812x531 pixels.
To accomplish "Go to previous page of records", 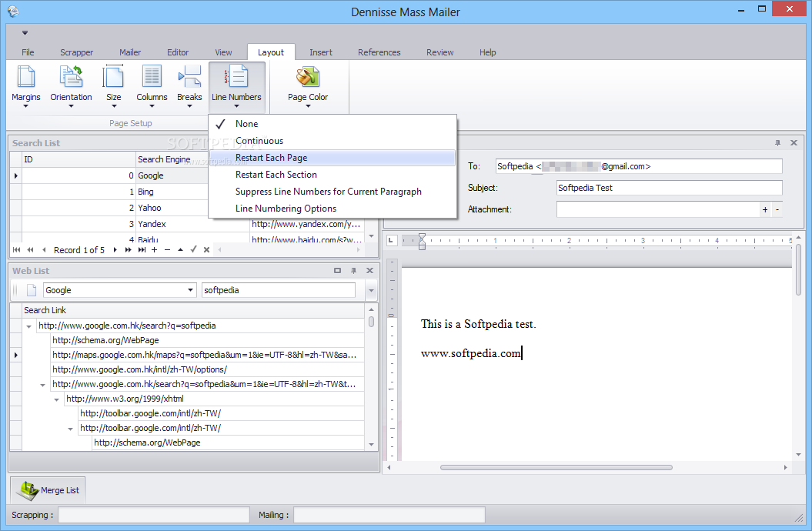I will click(31, 250).
